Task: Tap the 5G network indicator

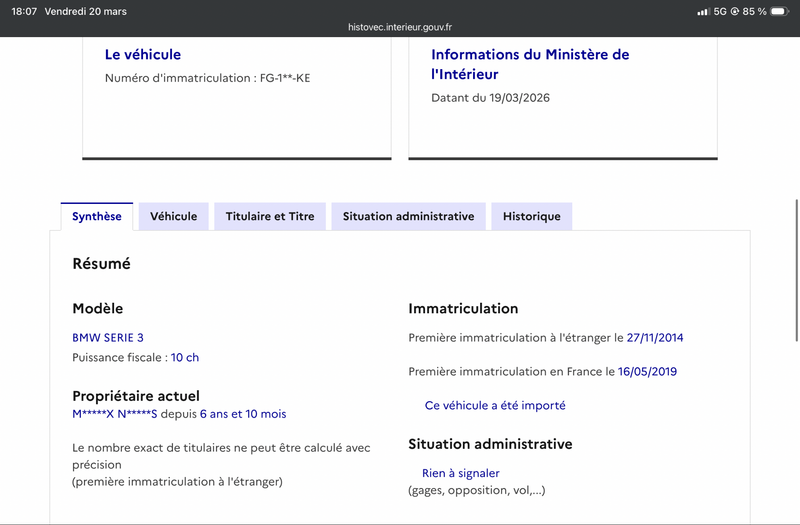Action: [719, 11]
